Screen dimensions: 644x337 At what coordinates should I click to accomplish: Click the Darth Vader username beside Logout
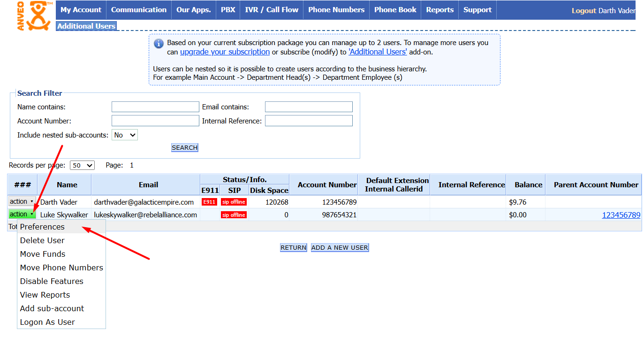(617, 10)
